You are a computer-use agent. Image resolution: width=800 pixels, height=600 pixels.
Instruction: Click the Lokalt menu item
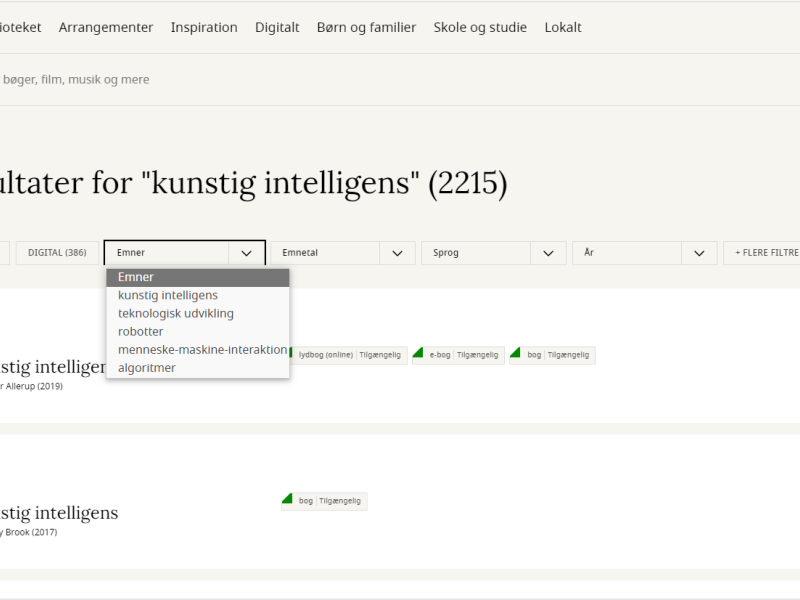click(563, 27)
